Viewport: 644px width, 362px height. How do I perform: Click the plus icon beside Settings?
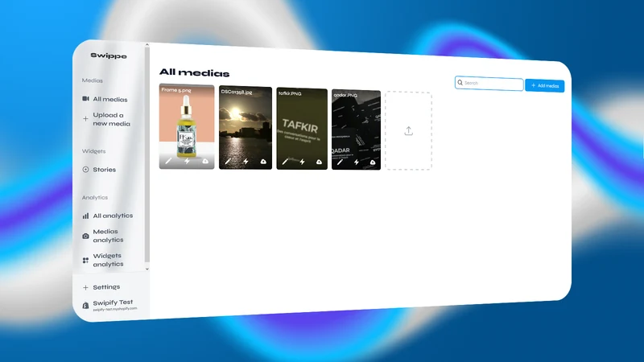tap(85, 287)
